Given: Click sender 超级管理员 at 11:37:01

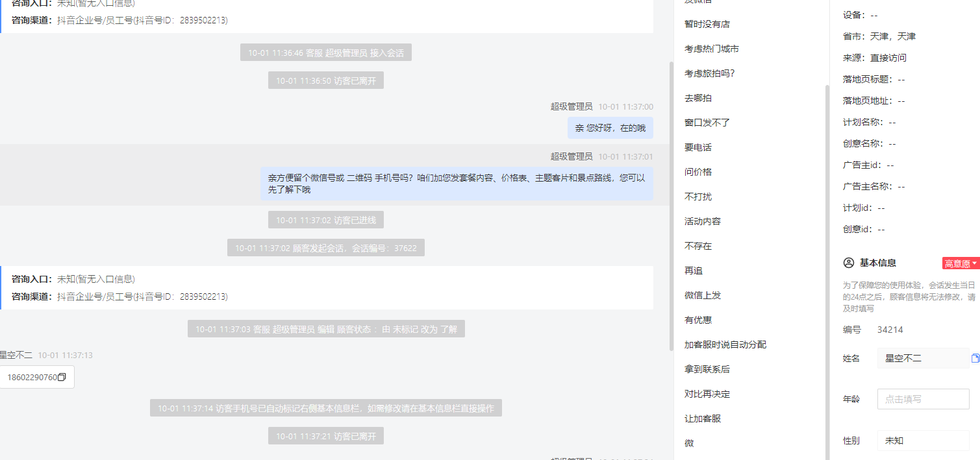Looking at the screenshot, I should pyautogui.click(x=572, y=156).
